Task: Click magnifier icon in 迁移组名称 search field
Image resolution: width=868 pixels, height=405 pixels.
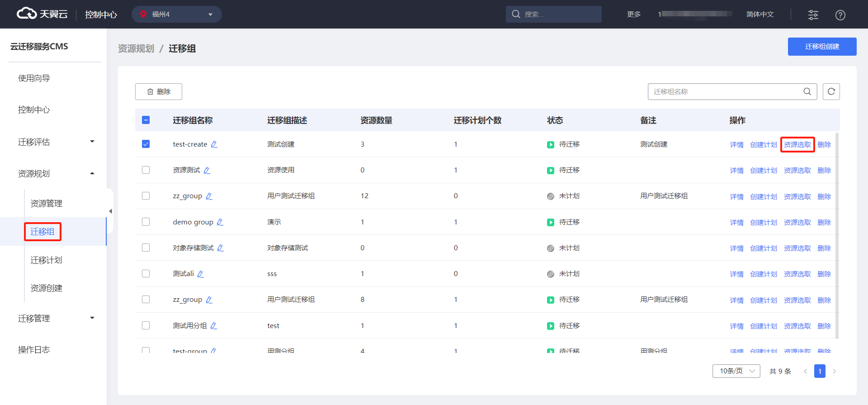Action: [807, 91]
